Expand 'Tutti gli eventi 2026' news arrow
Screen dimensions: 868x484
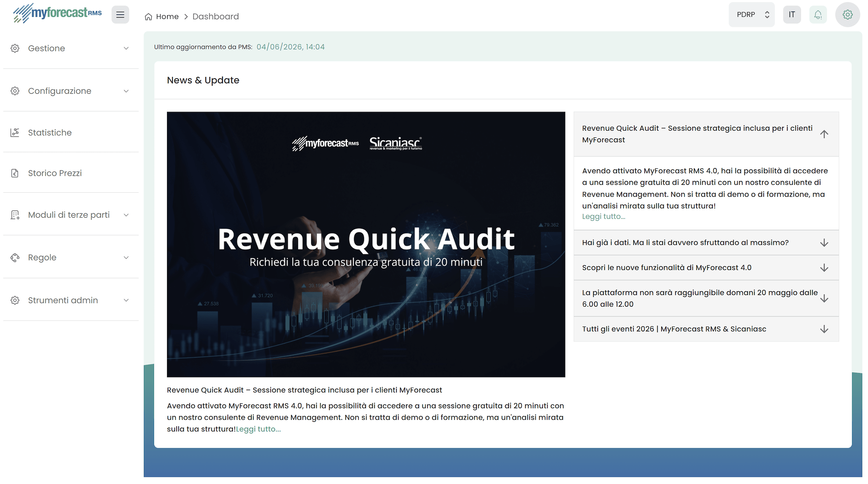824,329
